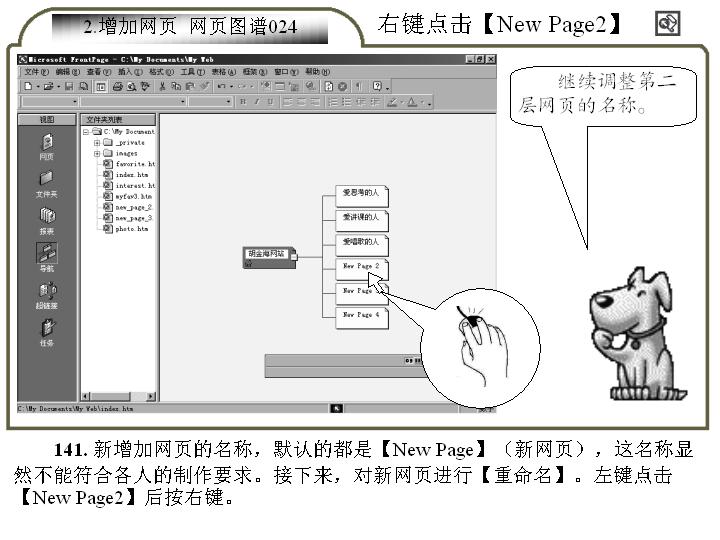Click the Refresh page icon
The height and width of the screenshot is (540, 720).
(x=329, y=86)
